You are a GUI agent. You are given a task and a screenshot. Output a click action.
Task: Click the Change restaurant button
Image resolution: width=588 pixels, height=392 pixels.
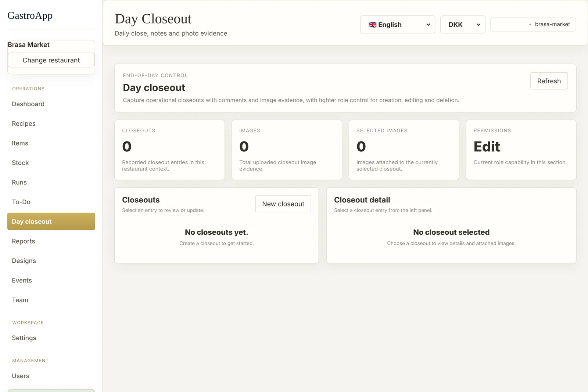[51, 60]
